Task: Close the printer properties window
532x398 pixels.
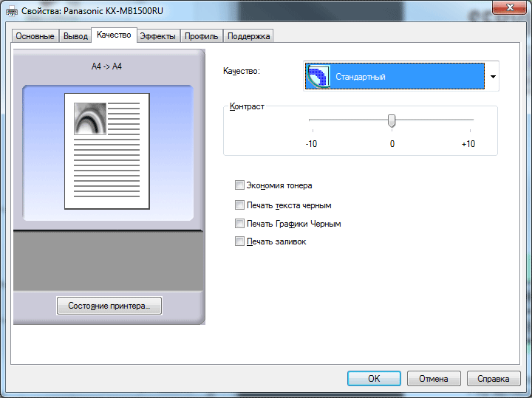Action: coord(510,7)
